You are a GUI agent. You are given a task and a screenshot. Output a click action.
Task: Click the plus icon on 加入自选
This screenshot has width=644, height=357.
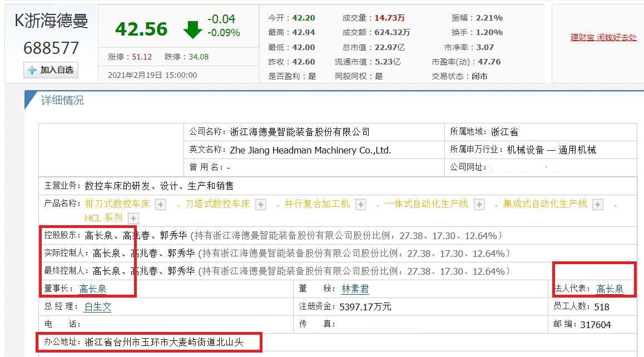(x=32, y=70)
